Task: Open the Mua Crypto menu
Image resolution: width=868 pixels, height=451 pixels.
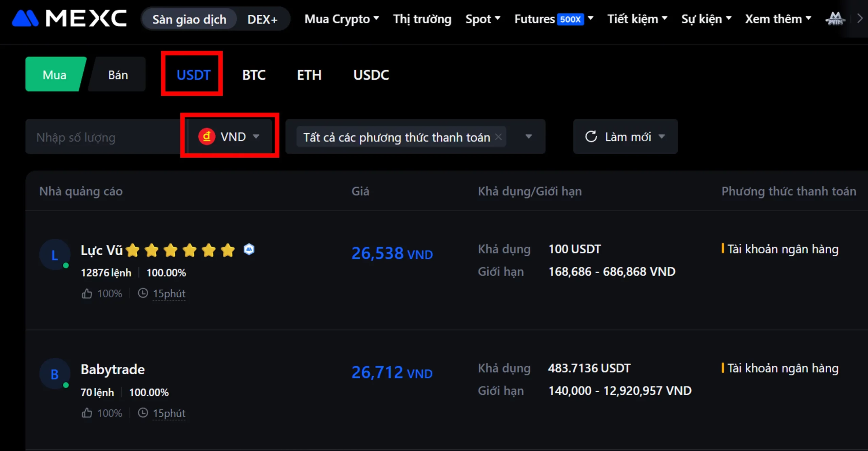Action: coord(341,19)
